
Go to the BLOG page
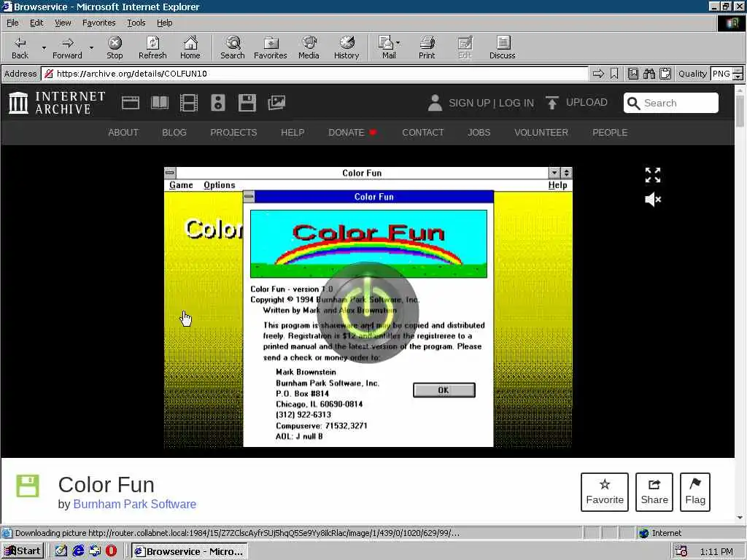click(x=174, y=133)
